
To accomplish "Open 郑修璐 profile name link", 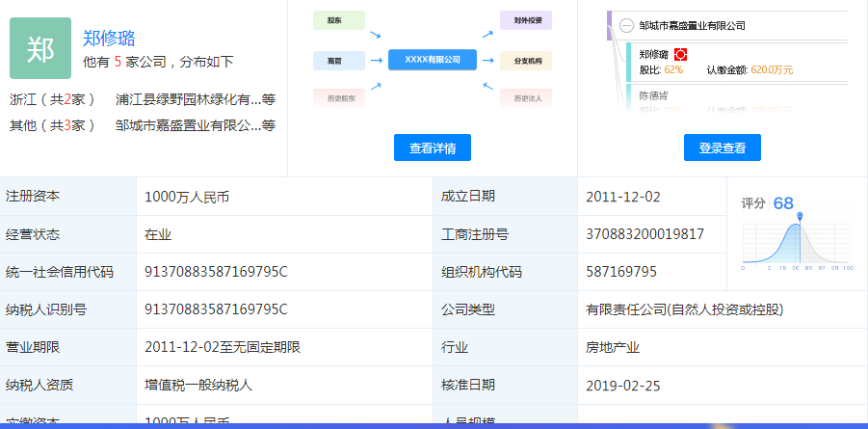I will point(109,39).
